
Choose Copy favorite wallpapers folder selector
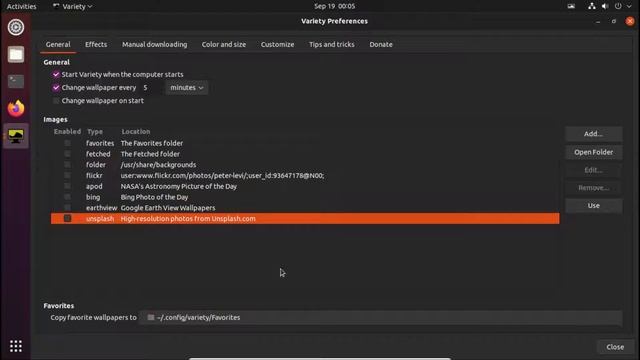[380, 317]
